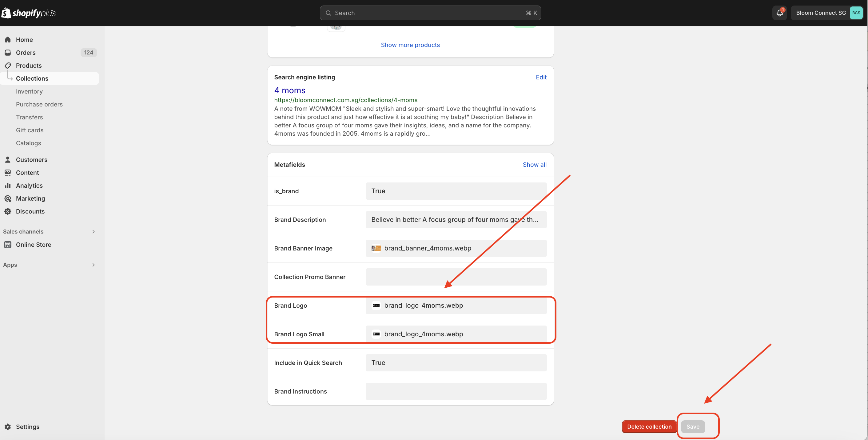This screenshot has height=440, width=868.
Task: Click the empty Brand Instructions field
Action: click(x=456, y=391)
